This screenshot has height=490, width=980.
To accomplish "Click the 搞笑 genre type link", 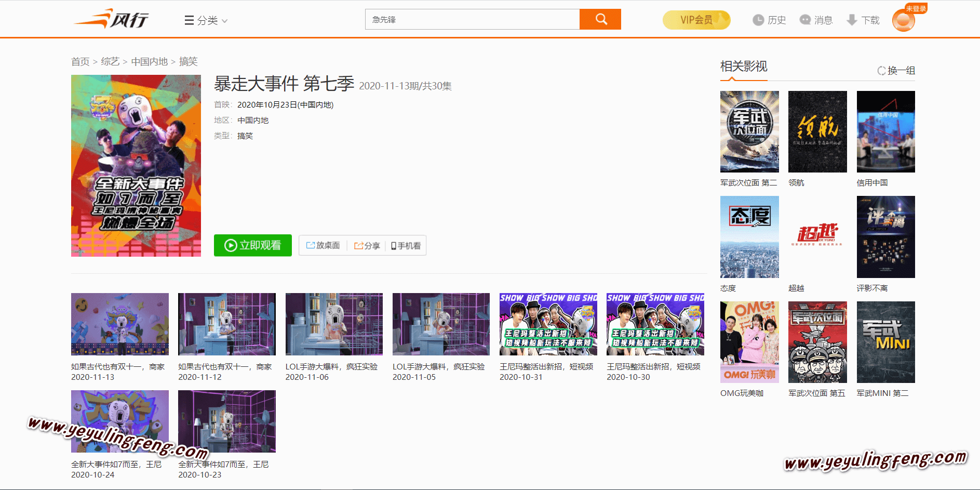I will (x=245, y=136).
